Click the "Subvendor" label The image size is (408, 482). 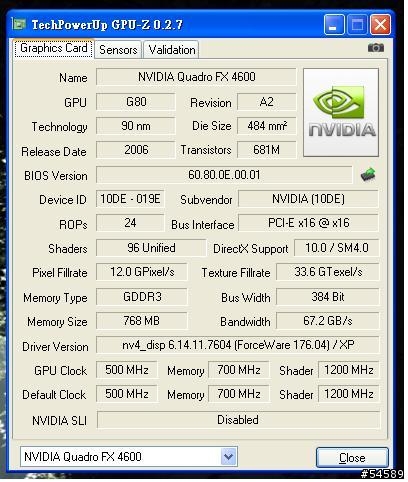tap(206, 200)
